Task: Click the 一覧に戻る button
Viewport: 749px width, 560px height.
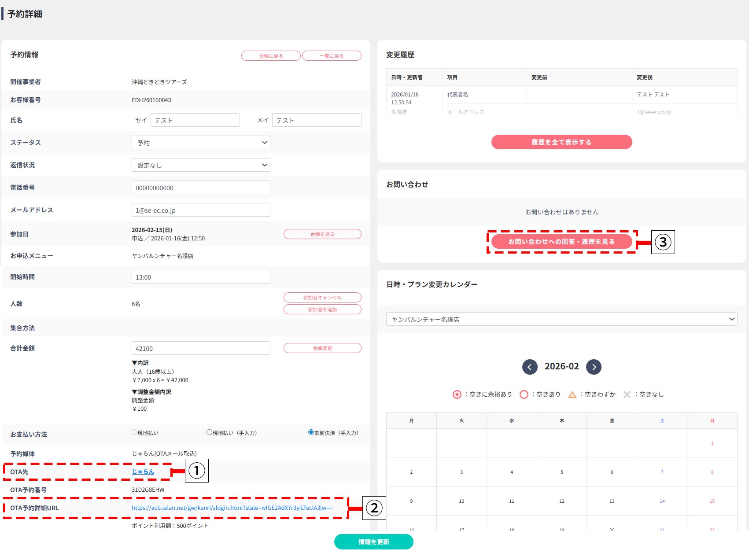Action: [x=332, y=56]
